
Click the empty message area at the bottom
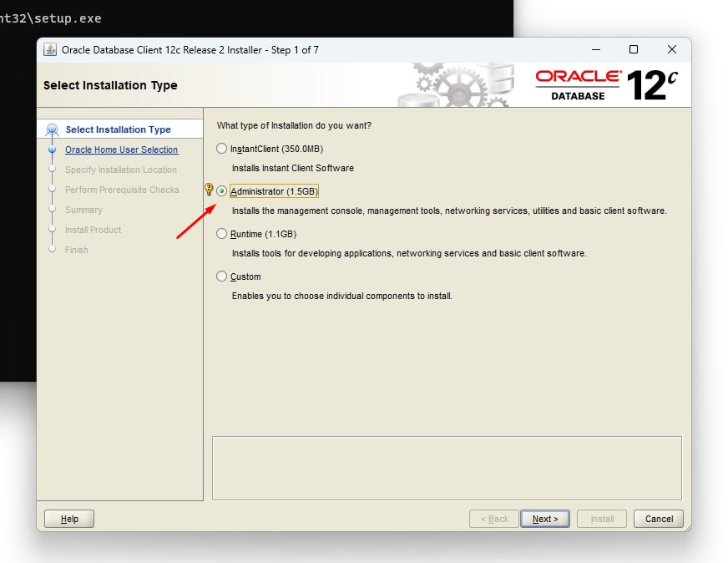[447, 468]
